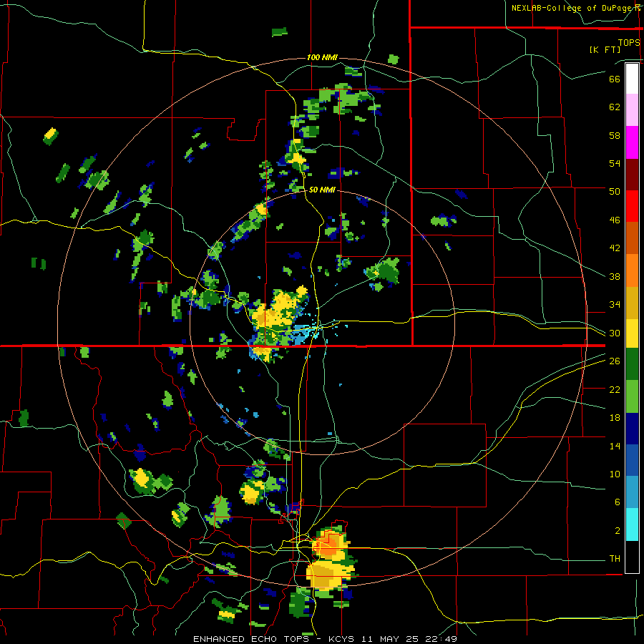Screen dimensions: 644x644
Task: Click the 'ENHANCED ECHO TOPS - KCYS' caption
Action: [x=273, y=639]
